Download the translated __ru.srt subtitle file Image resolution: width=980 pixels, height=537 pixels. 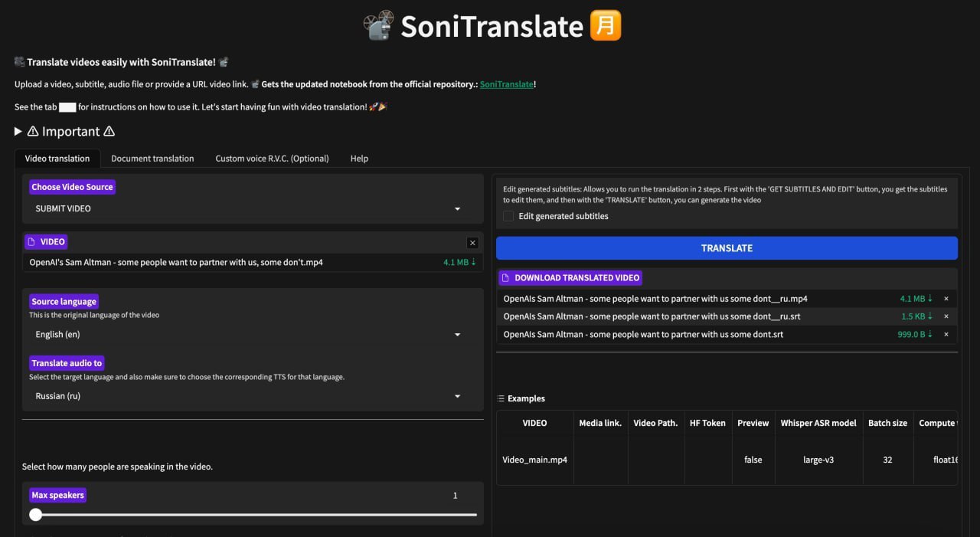tap(916, 316)
